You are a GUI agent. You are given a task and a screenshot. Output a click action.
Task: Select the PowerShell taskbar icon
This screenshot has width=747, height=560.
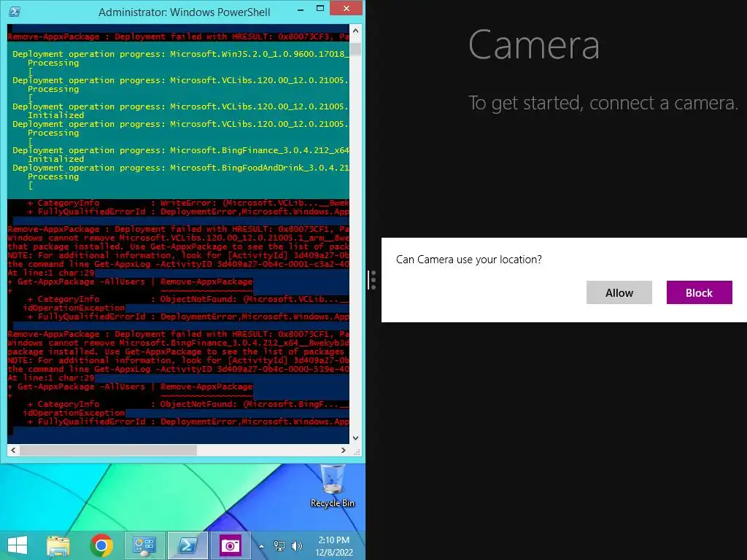(187, 545)
